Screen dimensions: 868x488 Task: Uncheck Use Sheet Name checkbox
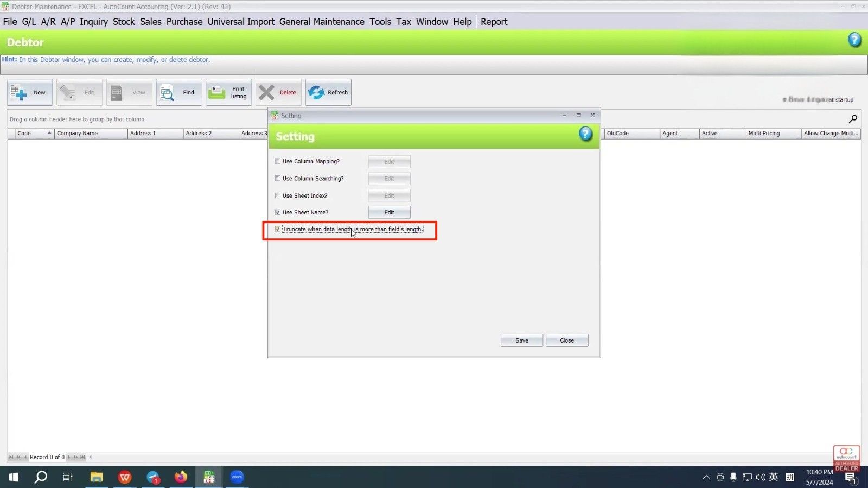(278, 212)
